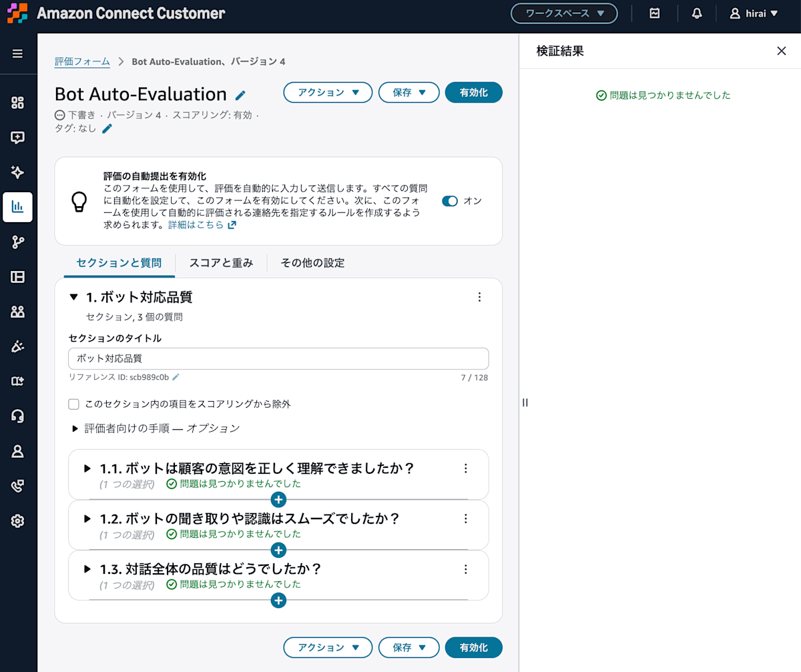Viewport: 801px width, 672px height.
Task: Open more options for question 1.3
Action: pos(466,569)
